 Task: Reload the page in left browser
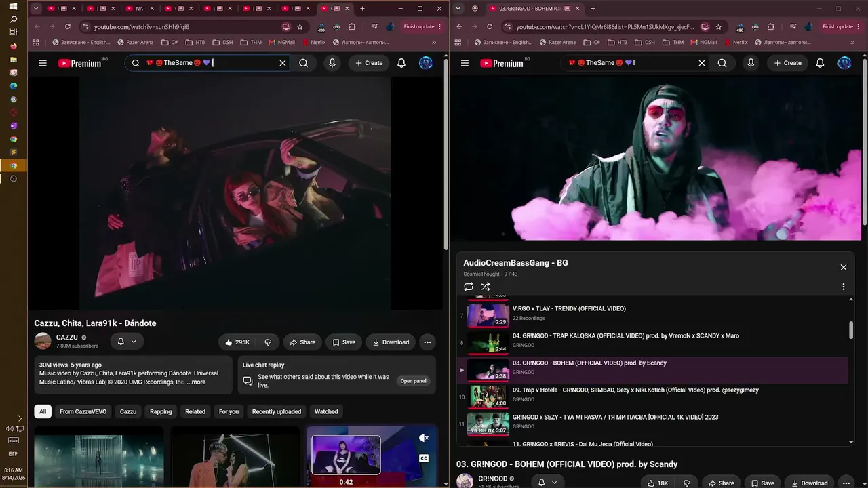68,27
